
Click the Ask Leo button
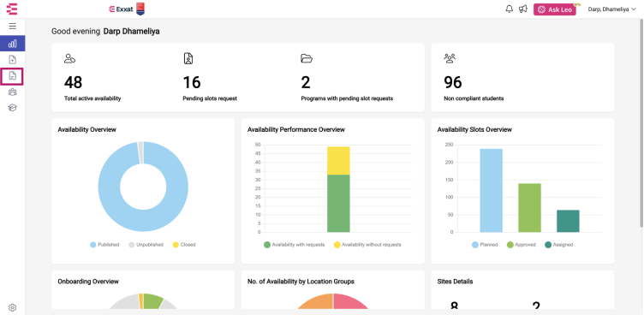(x=554, y=9)
